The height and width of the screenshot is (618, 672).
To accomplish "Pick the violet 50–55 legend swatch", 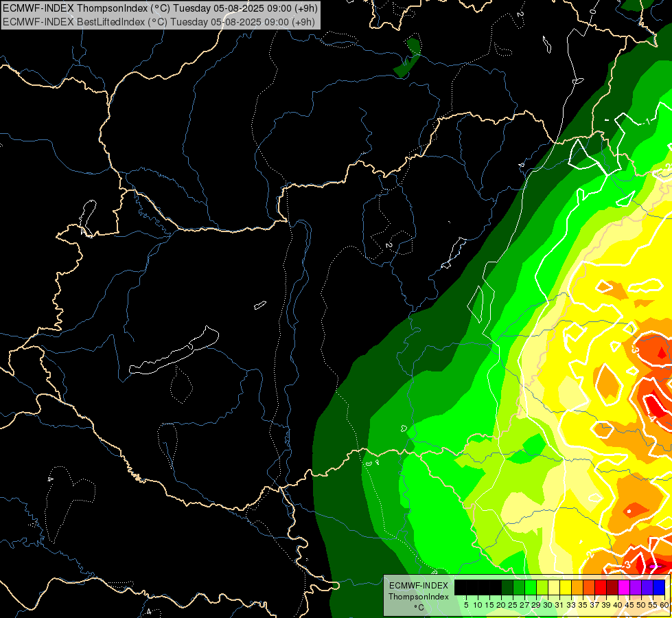I will click(x=647, y=588).
